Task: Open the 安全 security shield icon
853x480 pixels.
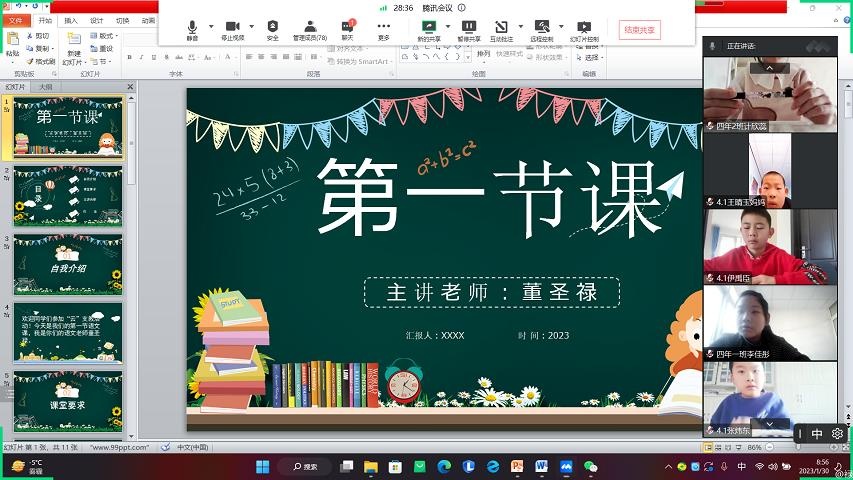Action: (273, 27)
